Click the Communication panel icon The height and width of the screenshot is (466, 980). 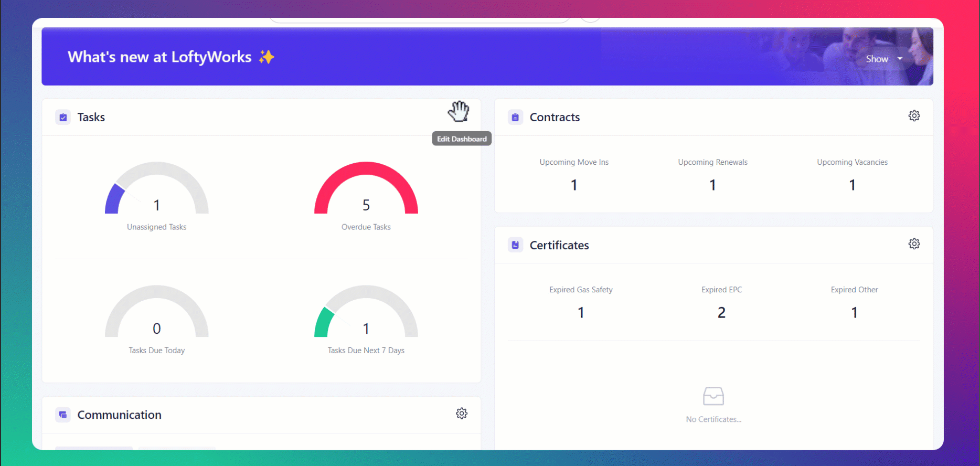coord(63,415)
